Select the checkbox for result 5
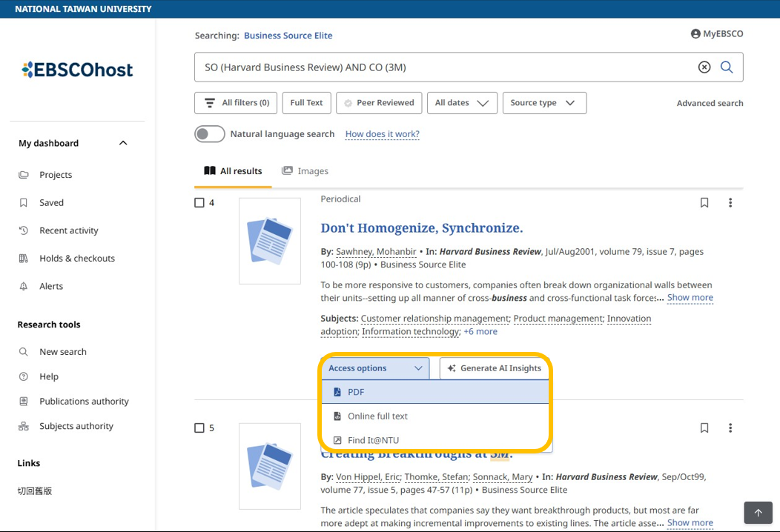This screenshot has width=780, height=532. click(x=199, y=428)
